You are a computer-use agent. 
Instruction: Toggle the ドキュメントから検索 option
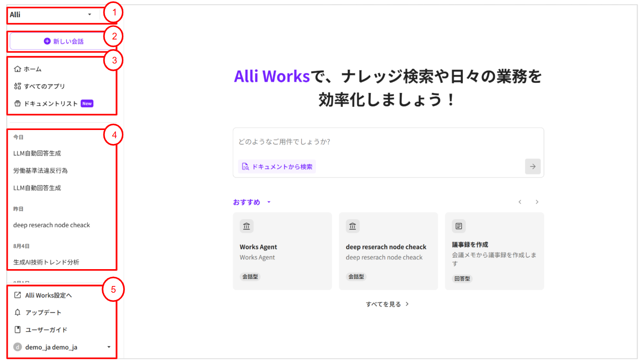click(x=277, y=167)
